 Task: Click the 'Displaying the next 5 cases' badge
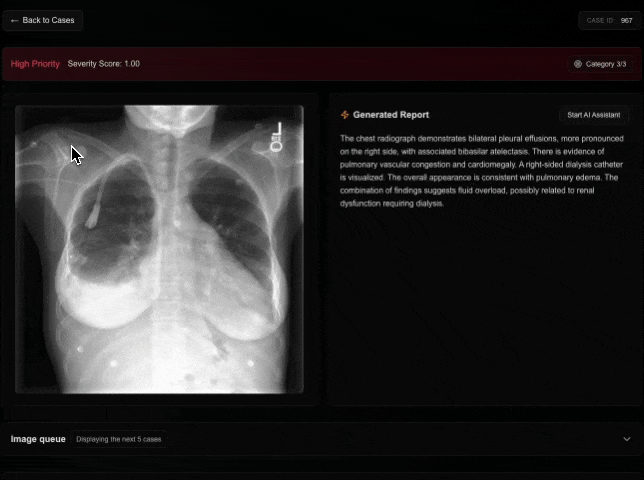(x=119, y=439)
